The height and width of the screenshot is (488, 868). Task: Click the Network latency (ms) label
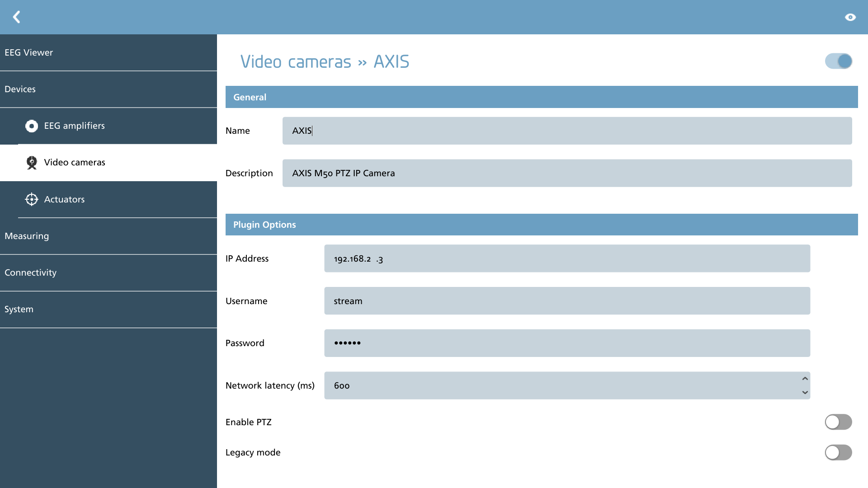point(270,385)
